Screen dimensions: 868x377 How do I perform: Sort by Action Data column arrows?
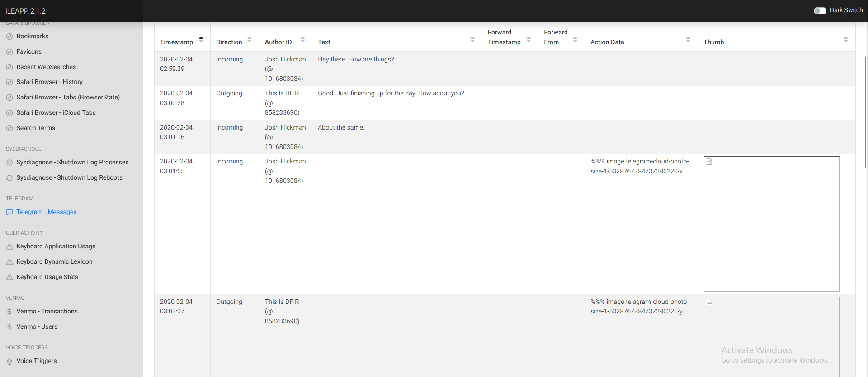point(688,40)
